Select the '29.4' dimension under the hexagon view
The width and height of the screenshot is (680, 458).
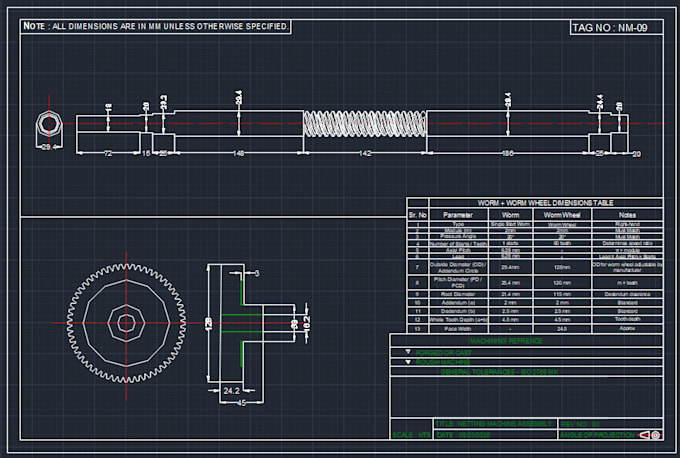coord(49,147)
